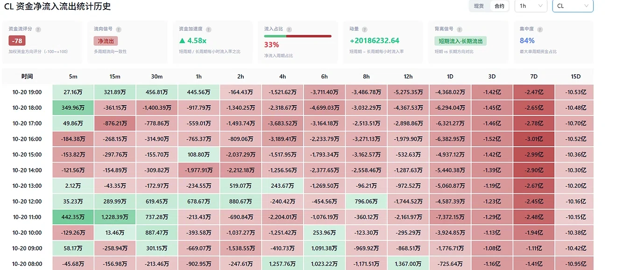Image resolution: width=644 pixels, height=270 pixels.
Task: Click the 33% inflow ratio value
Action: coord(271,45)
